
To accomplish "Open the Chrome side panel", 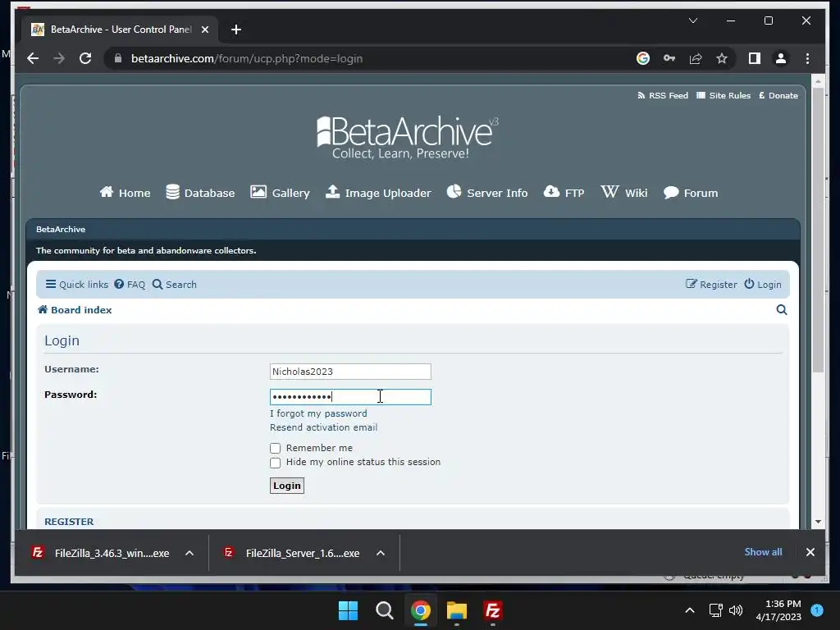I will point(755,58).
